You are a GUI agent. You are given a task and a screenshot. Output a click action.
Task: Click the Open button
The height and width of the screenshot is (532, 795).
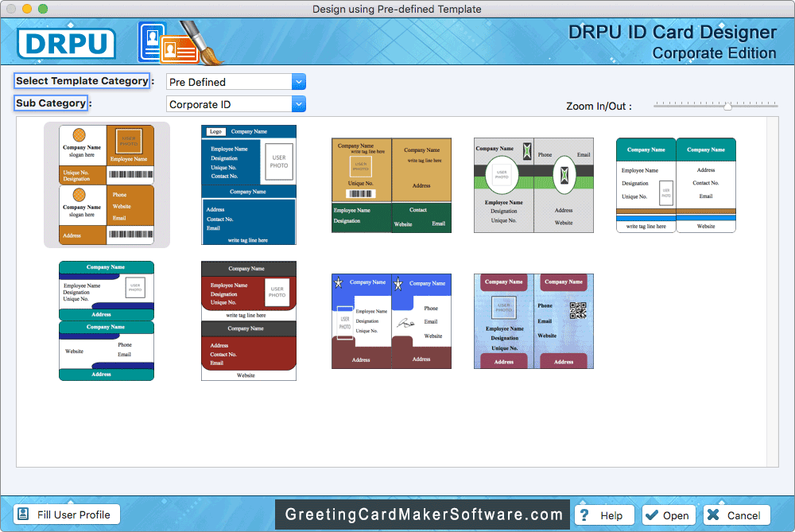(669, 515)
